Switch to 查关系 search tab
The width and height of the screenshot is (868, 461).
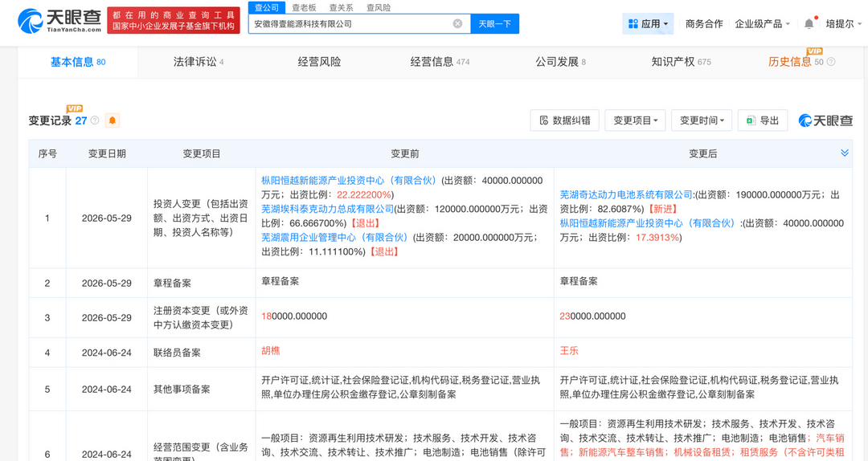(x=341, y=8)
